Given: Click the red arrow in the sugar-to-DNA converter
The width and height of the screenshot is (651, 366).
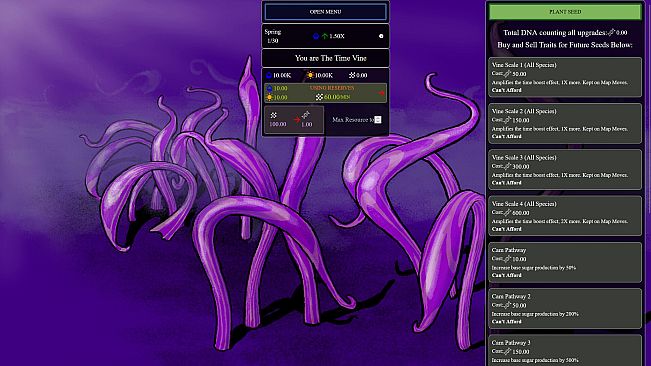Looking at the screenshot, I should [297, 120].
